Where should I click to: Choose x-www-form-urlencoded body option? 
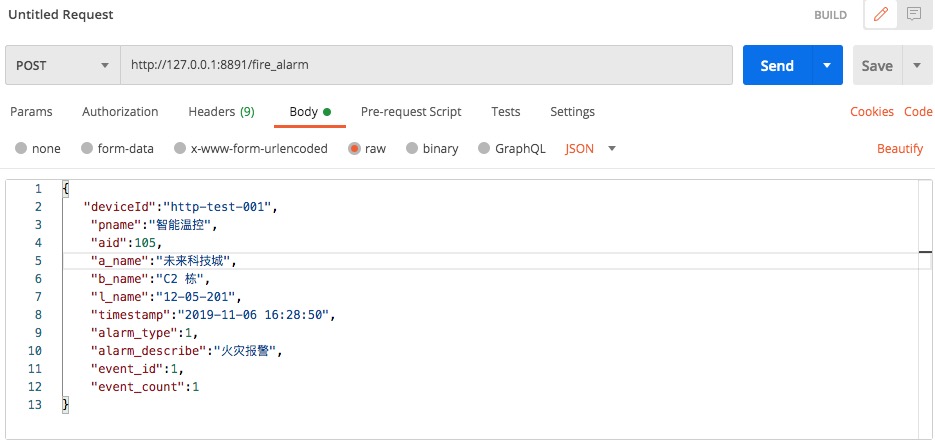click(180, 149)
